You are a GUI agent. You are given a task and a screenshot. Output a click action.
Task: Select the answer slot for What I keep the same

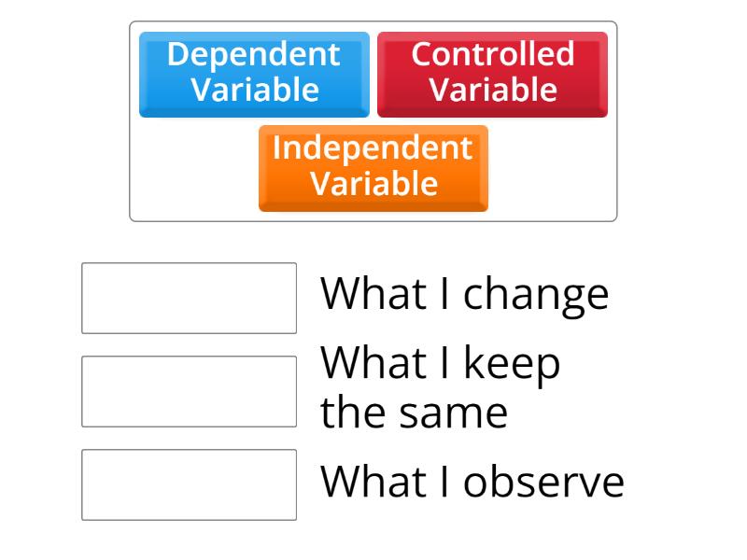189,391
